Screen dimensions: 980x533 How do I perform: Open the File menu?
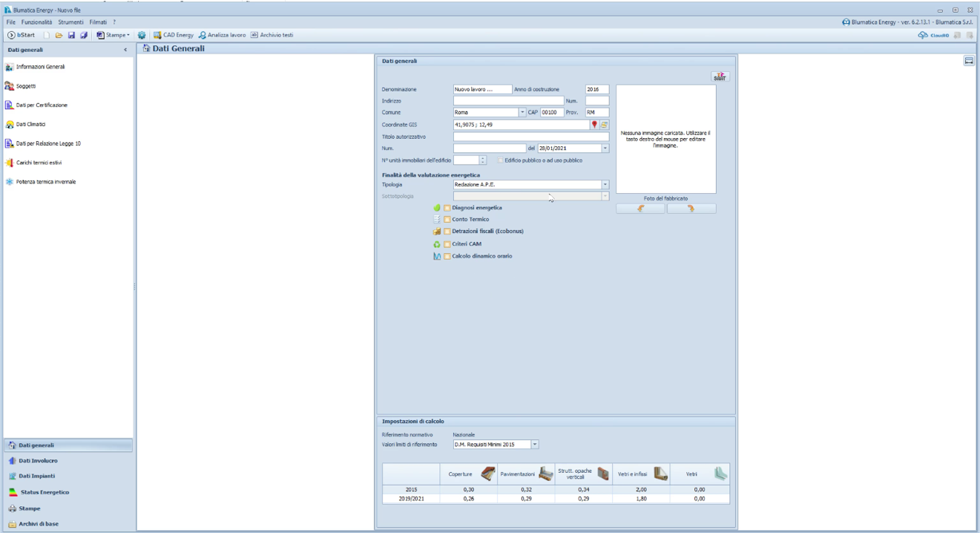(10, 22)
